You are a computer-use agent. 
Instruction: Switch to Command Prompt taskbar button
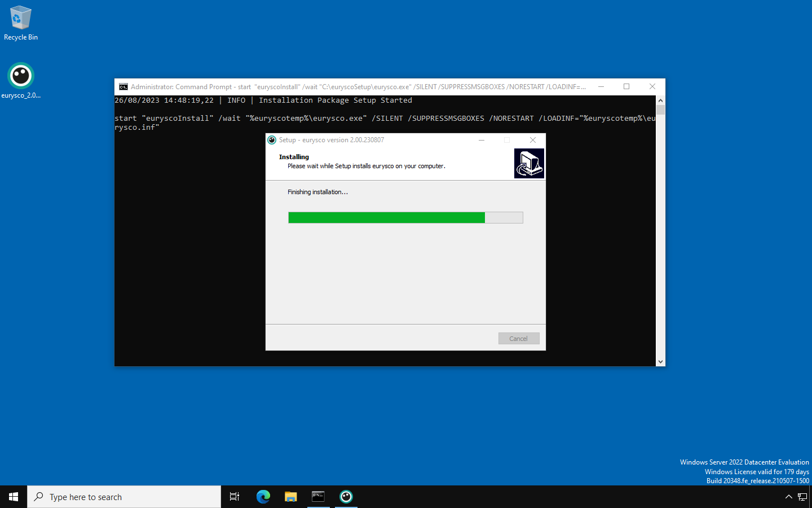tap(319, 497)
